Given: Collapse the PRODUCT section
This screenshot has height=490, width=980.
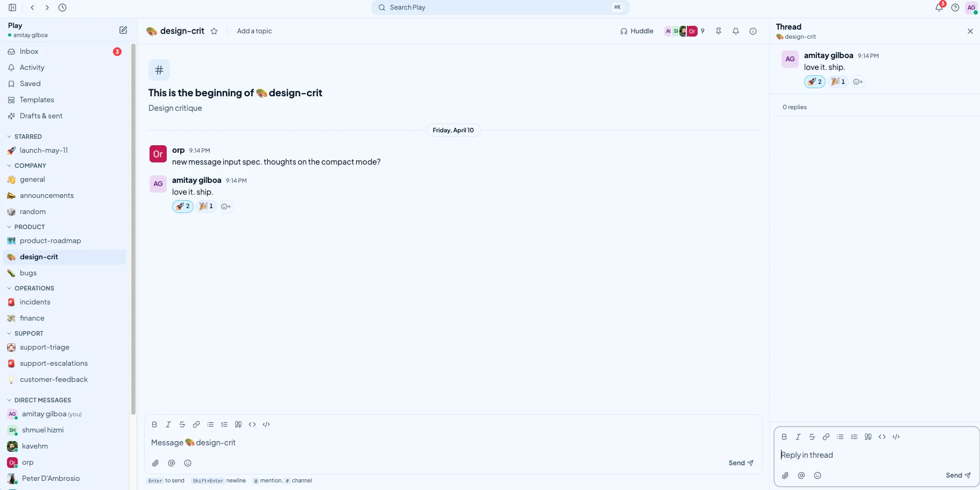Looking at the screenshot, I should click(x=26, y=227).
